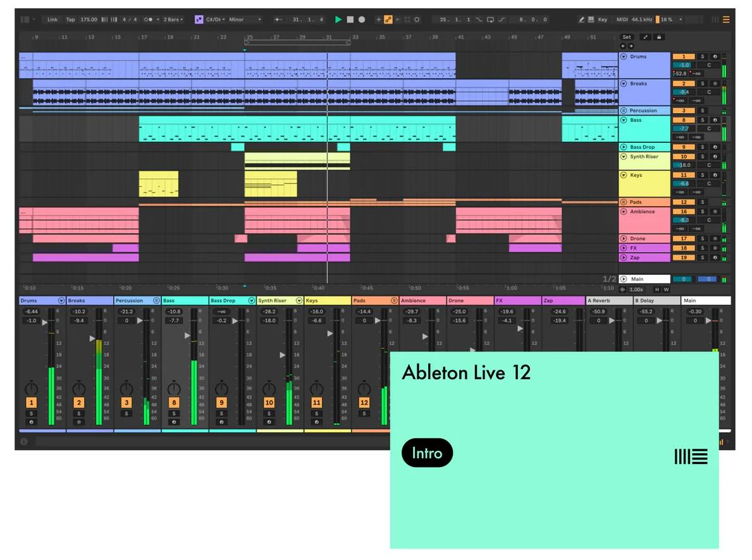Click the 1.00x zoom value

point(636,289)
